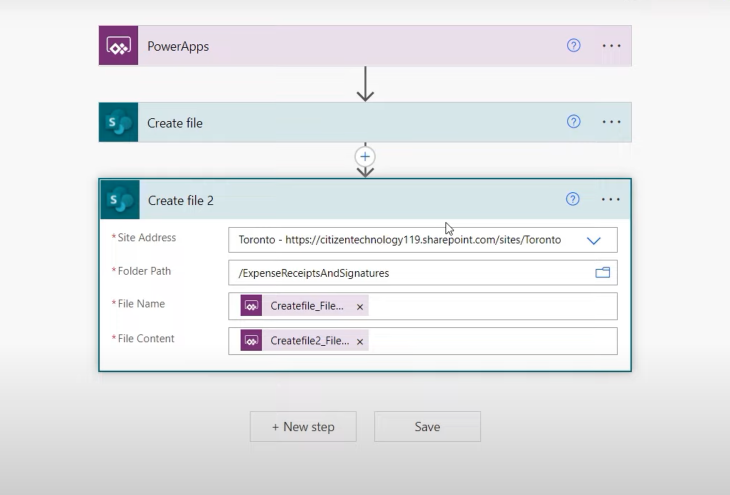
Task: Save the flow
Action: click(x=427, y=427)
